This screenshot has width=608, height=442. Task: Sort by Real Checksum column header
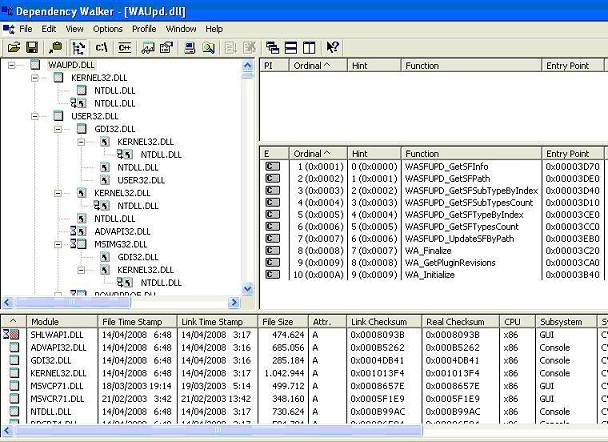point(460,322)
